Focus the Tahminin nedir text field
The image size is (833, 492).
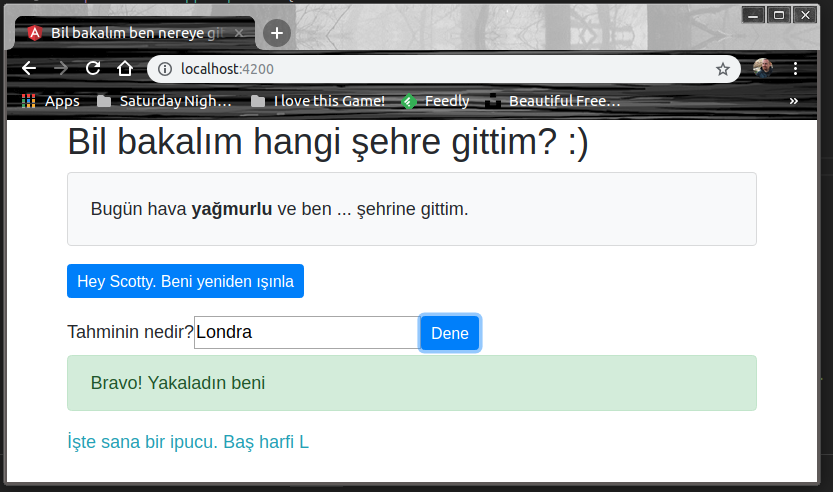pos(306,333)
